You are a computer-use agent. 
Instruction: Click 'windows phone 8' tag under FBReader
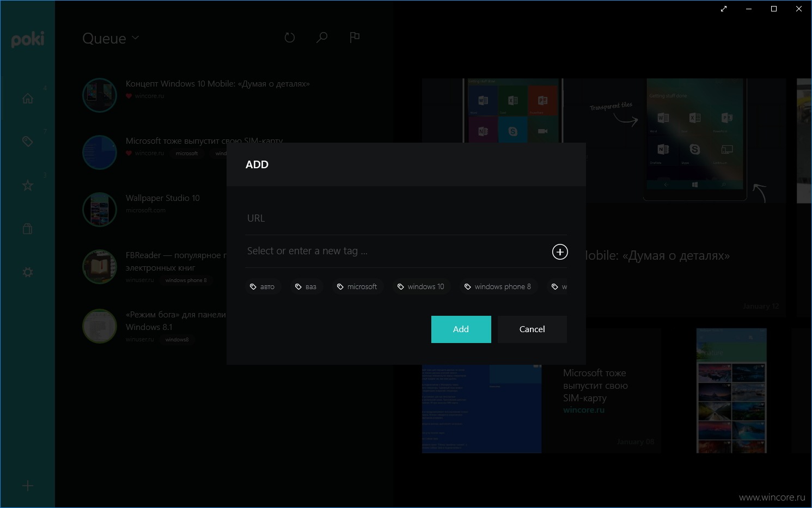(186, 280)
